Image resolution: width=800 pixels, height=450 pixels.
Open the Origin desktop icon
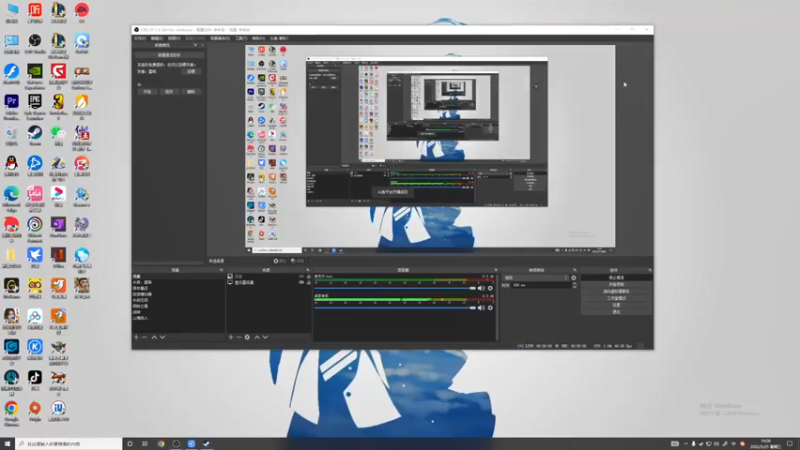click(35, 411)
